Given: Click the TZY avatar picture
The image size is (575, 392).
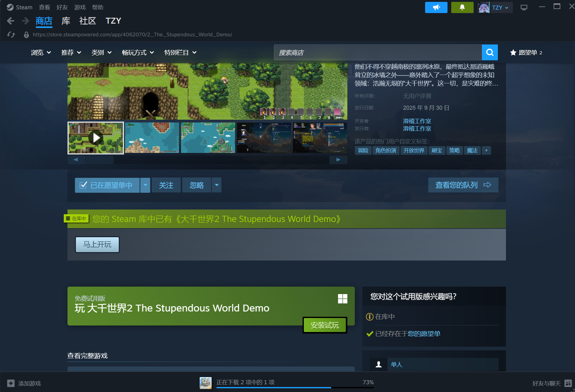Looking at the screenshot, I should (484, 7).
